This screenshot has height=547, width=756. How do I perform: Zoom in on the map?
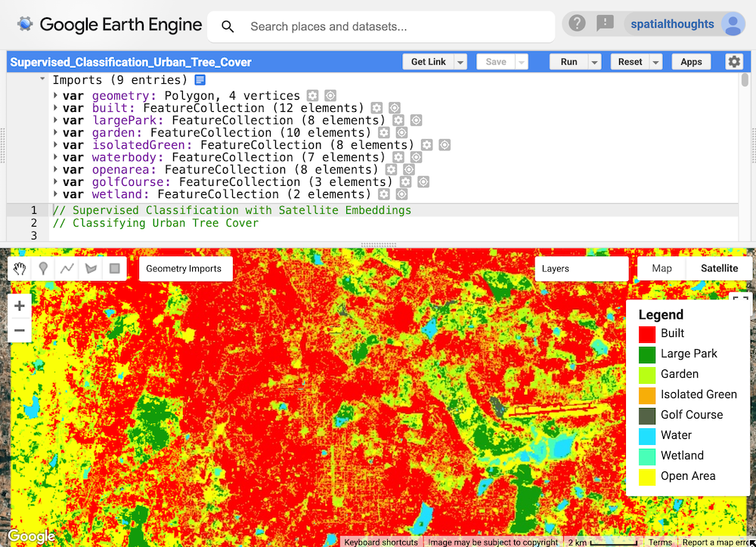20,306
